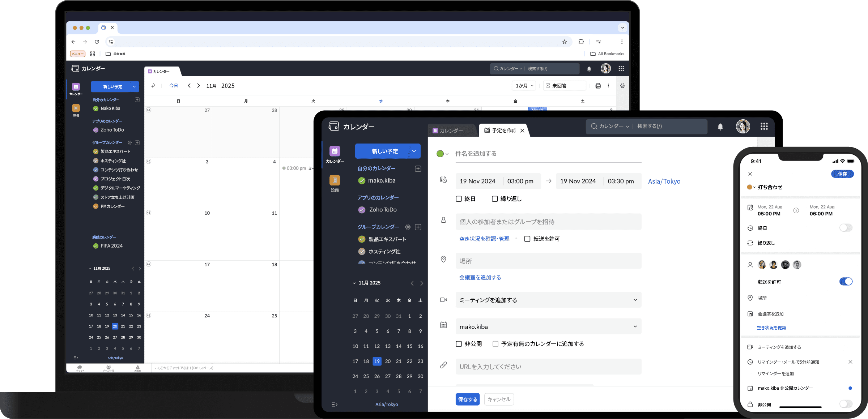868x419 pixels.
Task: Click the URLを入力してください input field
Action: 548,367
